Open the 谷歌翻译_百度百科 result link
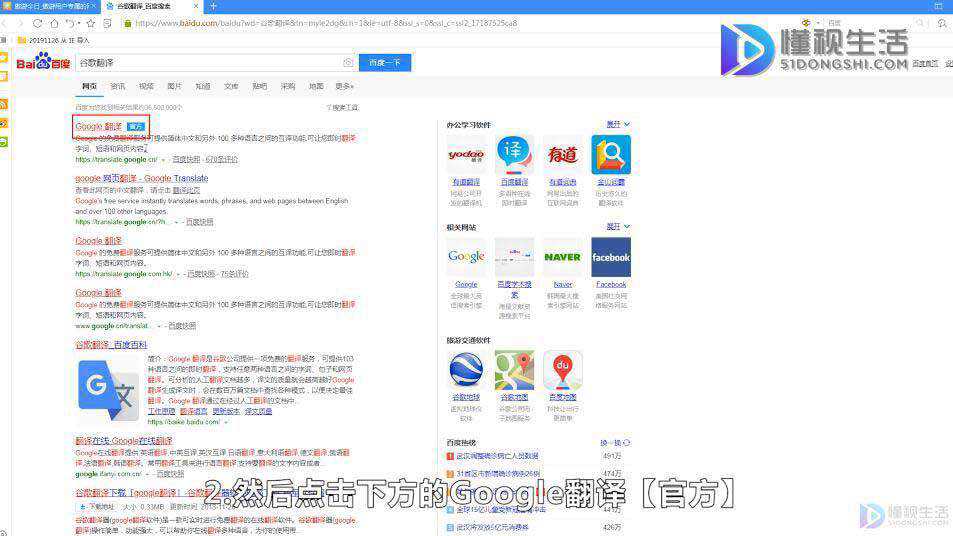This screenshot has width=953, height=536. [111, 345]
